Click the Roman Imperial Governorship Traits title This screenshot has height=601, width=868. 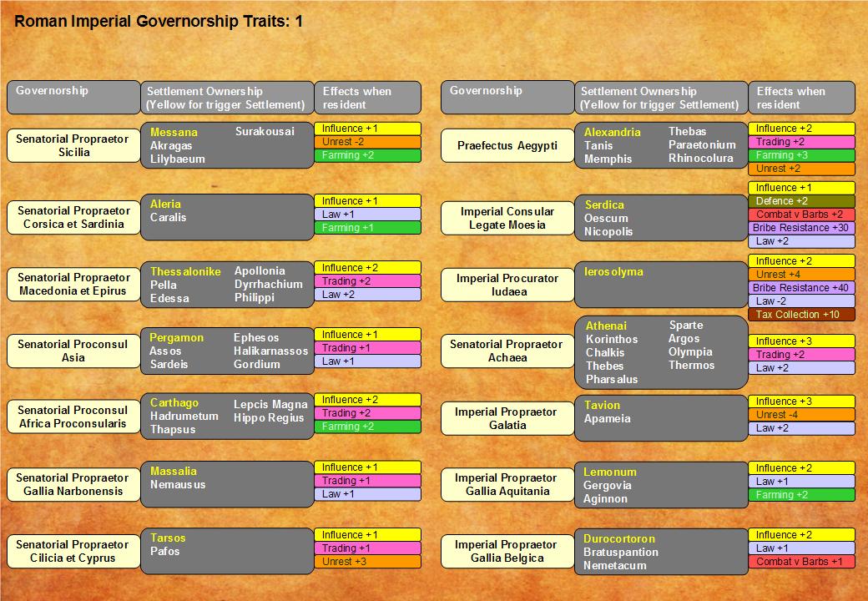point(159,22)
